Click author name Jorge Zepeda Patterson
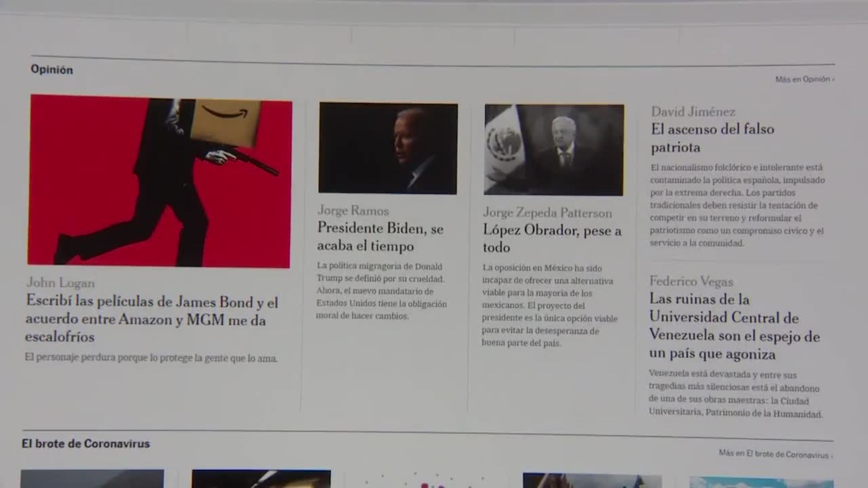Screen dimensions: 868x488 coord(547,213)
